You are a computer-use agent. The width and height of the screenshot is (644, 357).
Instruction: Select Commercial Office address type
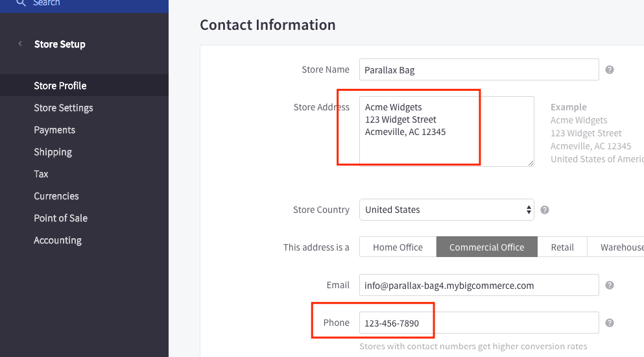pyautogui.click(x=486, y=247)
